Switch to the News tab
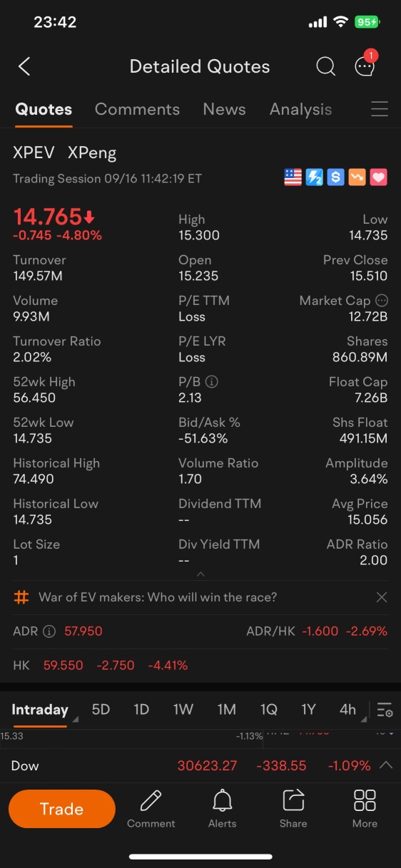Viewport: 401px width, 868px height. tap(224, 109)
